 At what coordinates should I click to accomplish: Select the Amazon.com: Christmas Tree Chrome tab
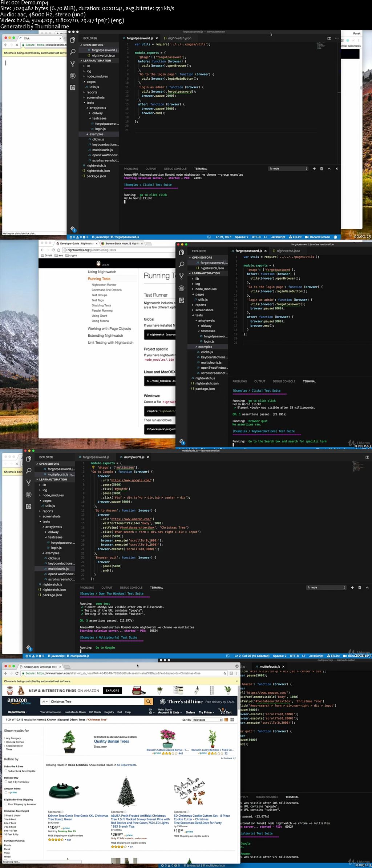click(40, 667)
